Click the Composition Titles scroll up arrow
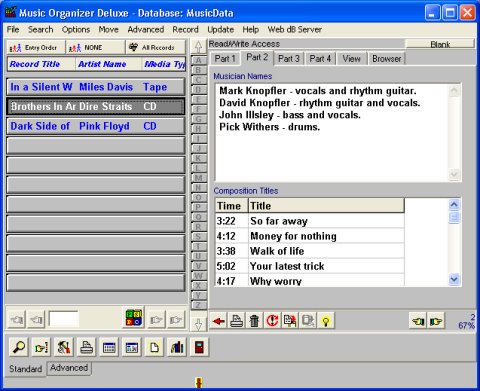The width and height of the screenshot is (480, 391). coord(454,205)
